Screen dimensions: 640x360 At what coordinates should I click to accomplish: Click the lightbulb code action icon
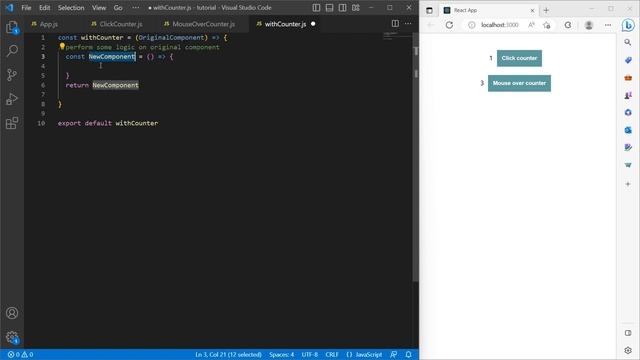tap(62, 47)
